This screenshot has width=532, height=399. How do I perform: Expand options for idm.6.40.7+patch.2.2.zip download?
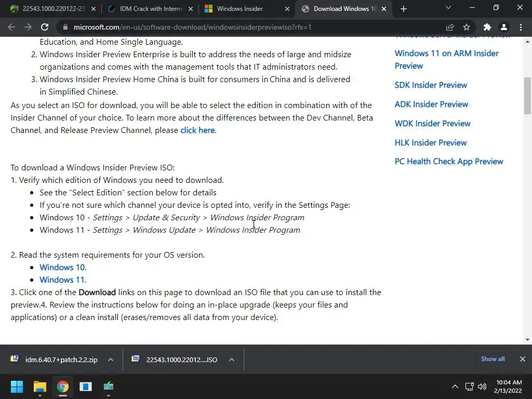pos(111,360)
